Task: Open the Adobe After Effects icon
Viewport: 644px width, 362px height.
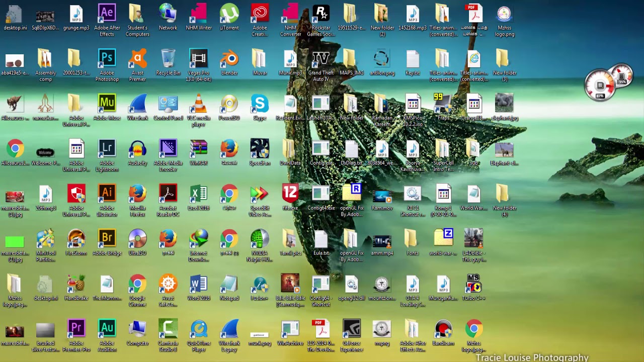Action: (x=107, y=20)
